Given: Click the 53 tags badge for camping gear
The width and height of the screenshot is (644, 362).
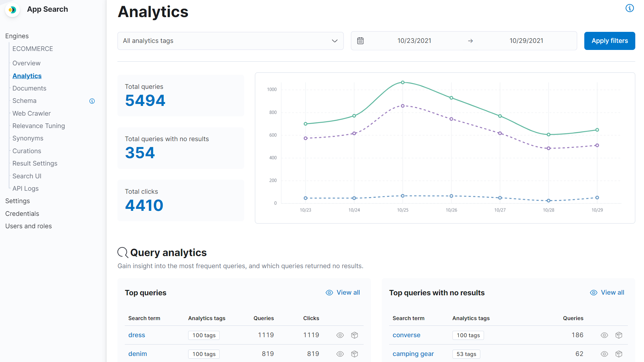Looking at the screenshot, I should pos(466,354).
